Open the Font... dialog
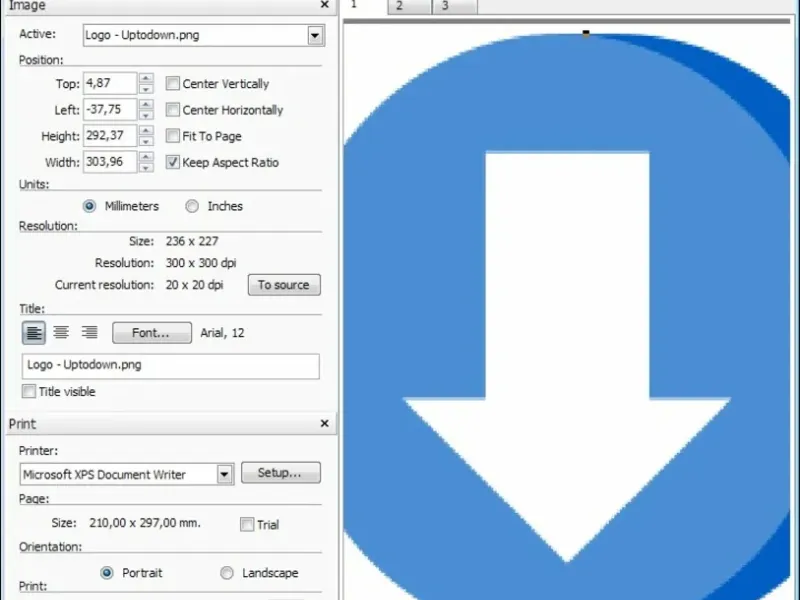Viewport: 800px width, 600px height. click(x=152, y=333)
